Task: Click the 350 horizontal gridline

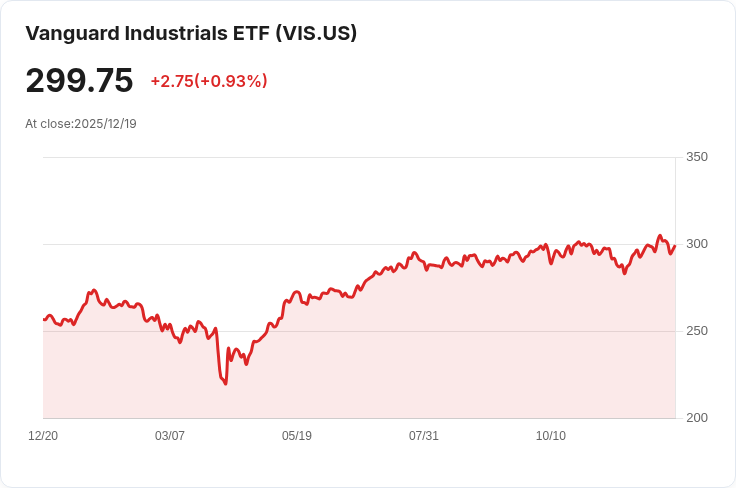Action: [x=359, y=157]
